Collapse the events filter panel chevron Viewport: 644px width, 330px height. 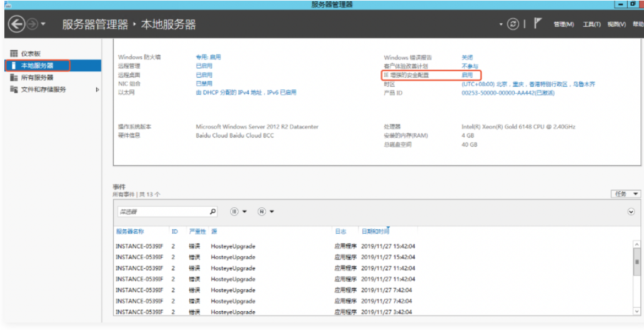[x=630, y=212]
